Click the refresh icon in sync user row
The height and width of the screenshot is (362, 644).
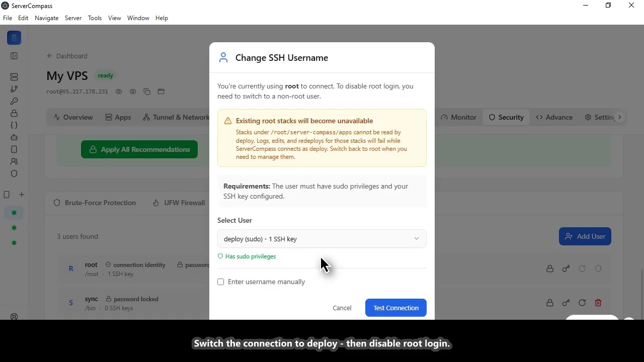click(x=582, y=303)
